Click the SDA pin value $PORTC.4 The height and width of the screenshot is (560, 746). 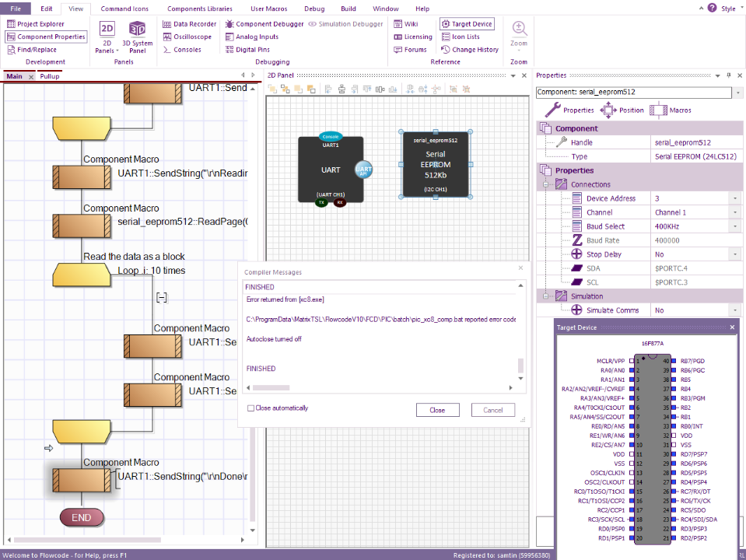tap(671, 268)
